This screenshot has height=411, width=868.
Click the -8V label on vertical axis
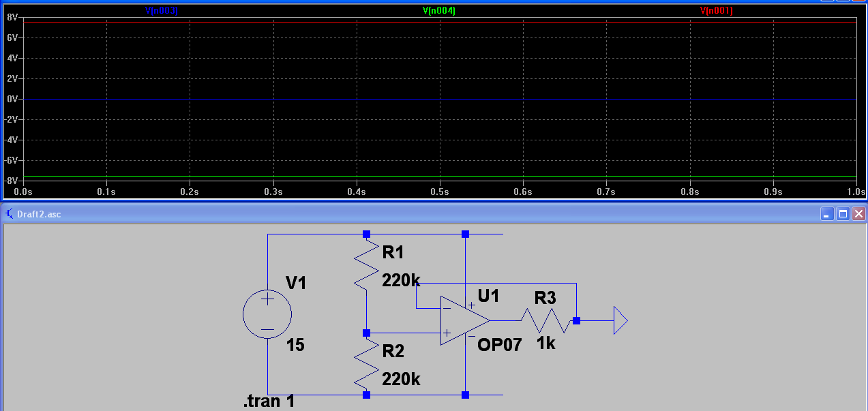point(10,181)
